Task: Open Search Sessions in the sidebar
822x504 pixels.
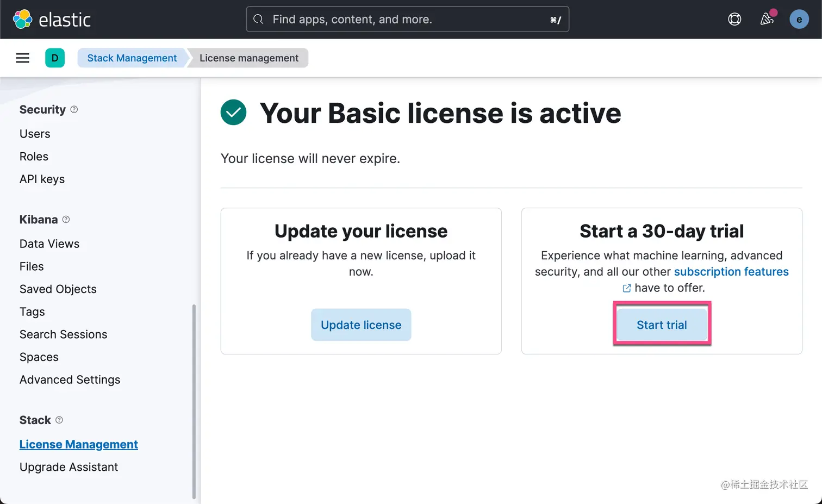Action: 64,334
